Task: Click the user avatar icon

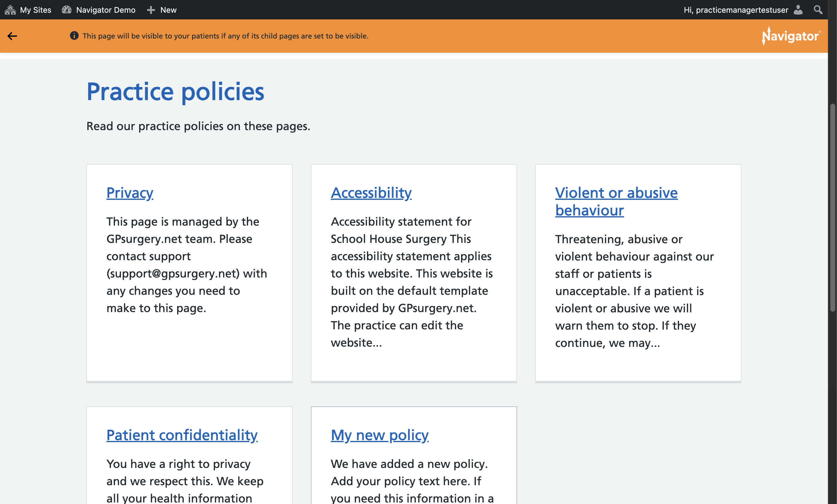Action: coord(798,10)
